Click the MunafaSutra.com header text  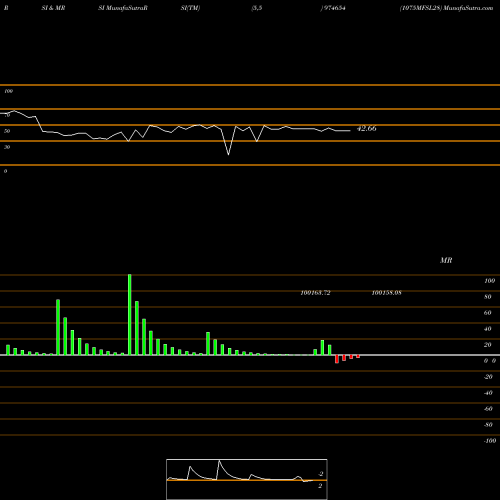coord(468,8)
